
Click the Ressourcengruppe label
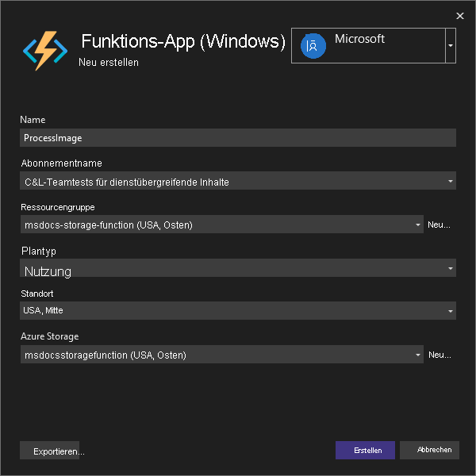click(x=58, y=207)
